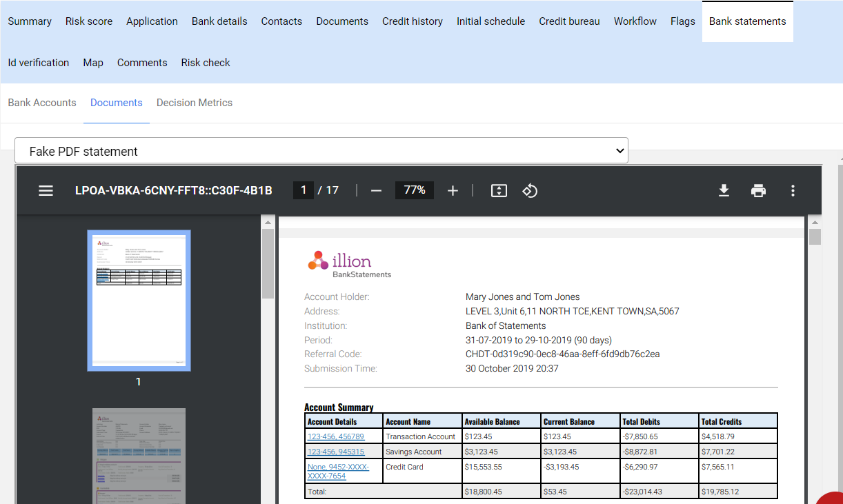843x504 pixels.
Task: Open the Fake PDF statement dropdown
Action: 321,151
